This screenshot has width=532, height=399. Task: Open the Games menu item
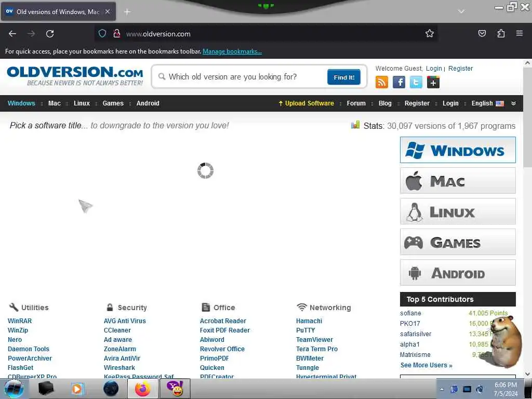[x=113, y=103]
